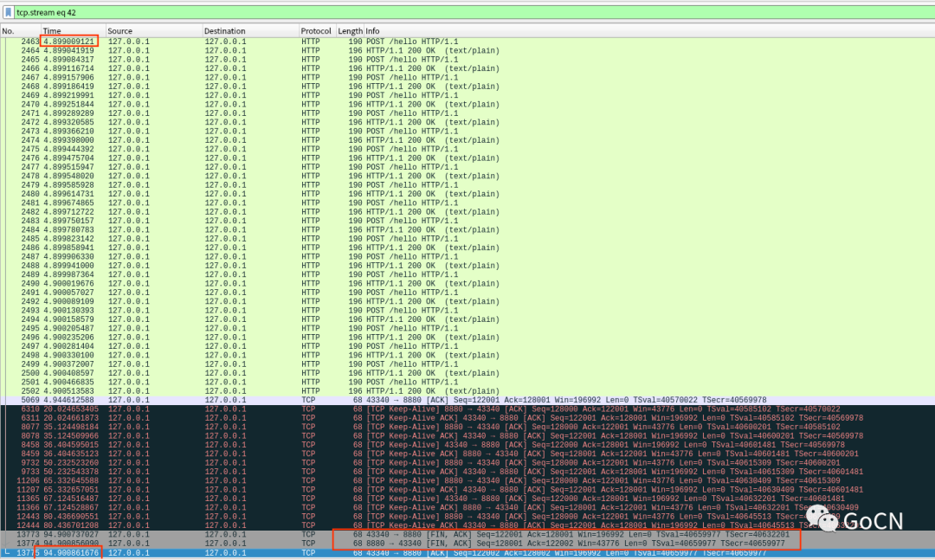Sort by the Protocol column header
This screenshot has width=935, height=560.
tap(316, 31)
